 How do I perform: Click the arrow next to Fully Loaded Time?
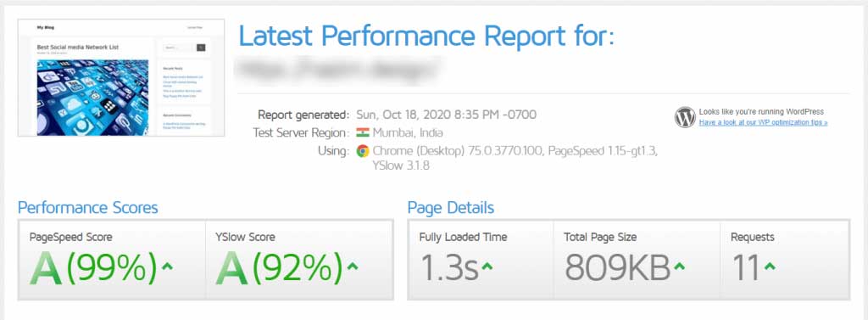click(x=487, y=267)
